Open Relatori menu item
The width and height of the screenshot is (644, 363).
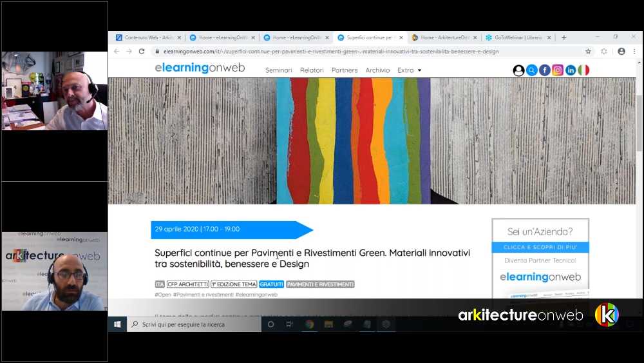312,70
